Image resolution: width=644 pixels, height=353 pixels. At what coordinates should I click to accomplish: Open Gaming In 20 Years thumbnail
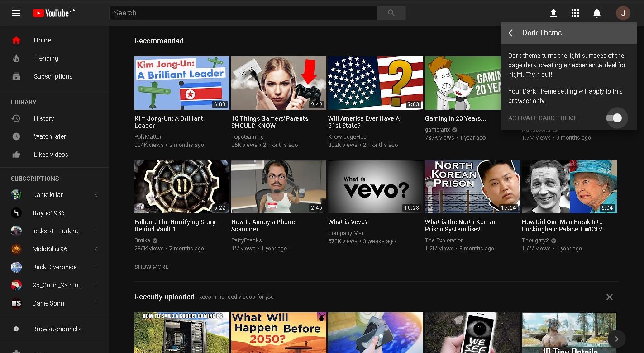[463, 83]
